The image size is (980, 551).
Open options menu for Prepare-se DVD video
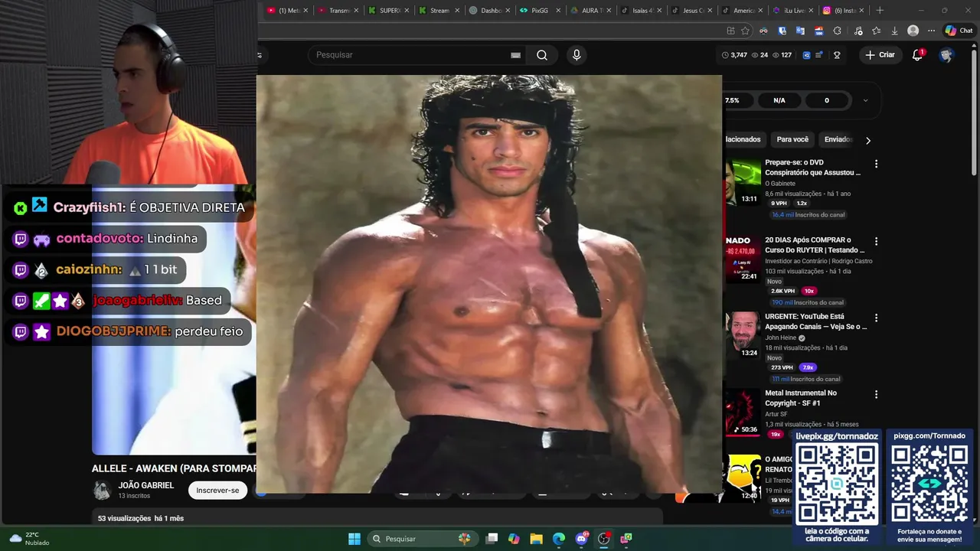876,164
